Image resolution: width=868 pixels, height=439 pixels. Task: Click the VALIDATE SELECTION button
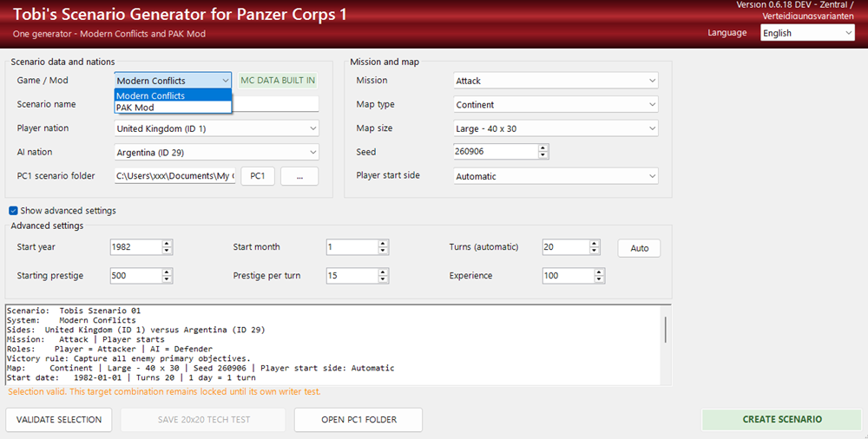click(59, 420)
